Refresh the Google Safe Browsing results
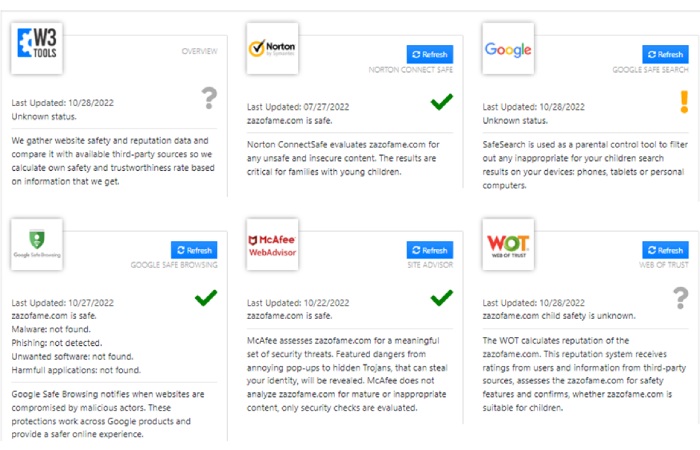700x450 pixels. (x=194, y=250)
